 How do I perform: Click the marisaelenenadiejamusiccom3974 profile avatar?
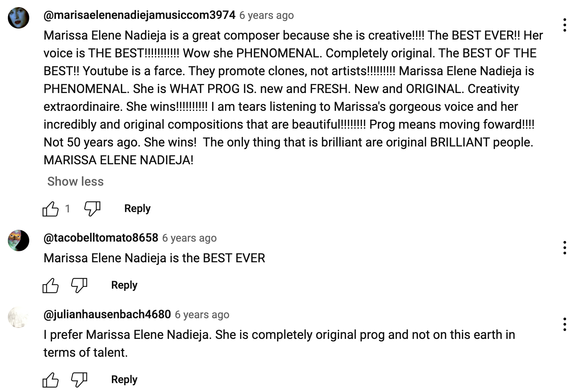pos(19,18)
